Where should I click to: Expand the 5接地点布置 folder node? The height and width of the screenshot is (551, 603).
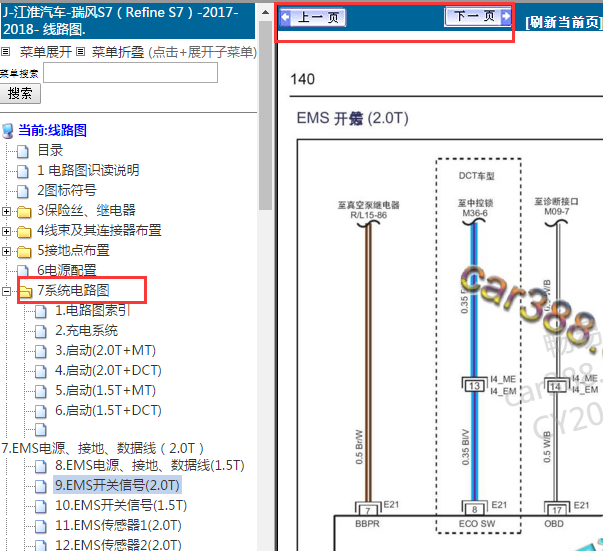(6, 251)
